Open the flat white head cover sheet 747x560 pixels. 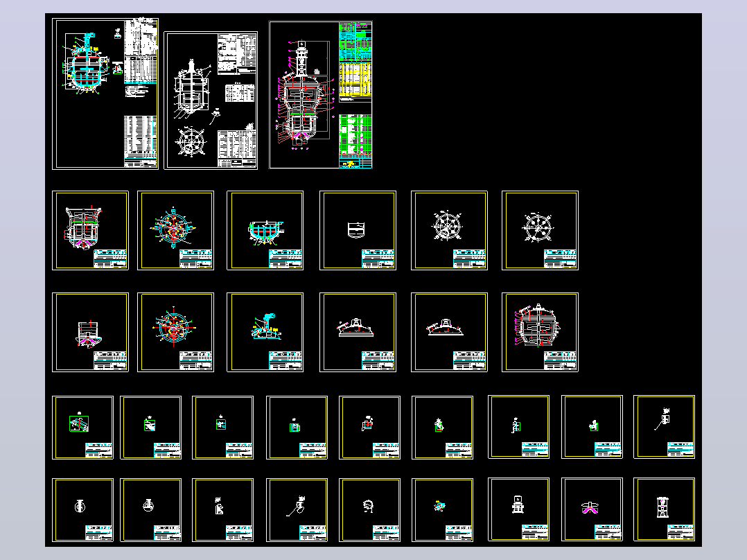click(x=449, y=332)
